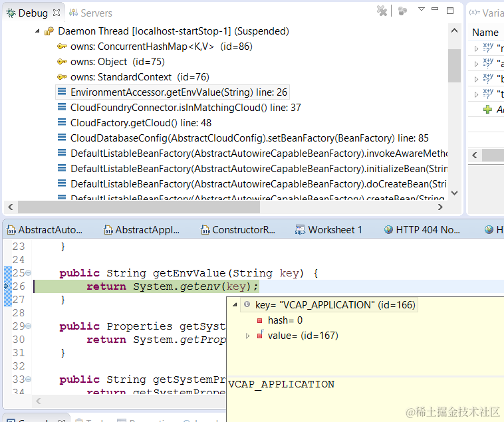504x422 pixels.
Task: Click Debug view horizontal scroll left arrow
Action: coord(11,207)
